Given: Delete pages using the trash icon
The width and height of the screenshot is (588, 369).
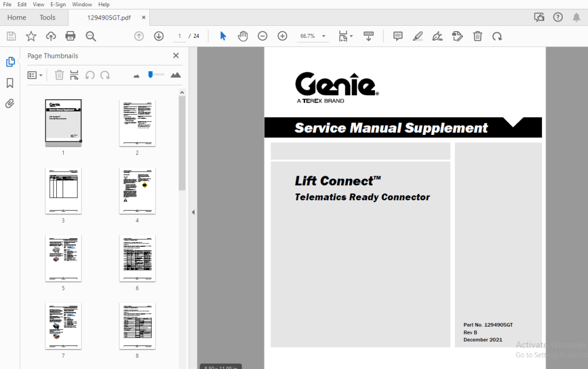Looking at the screenshot, I should [477, 36].
